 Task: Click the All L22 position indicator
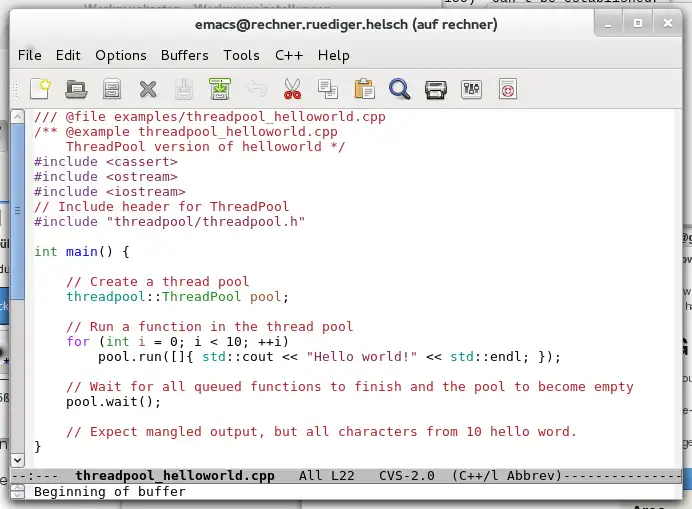pos(327,475)
